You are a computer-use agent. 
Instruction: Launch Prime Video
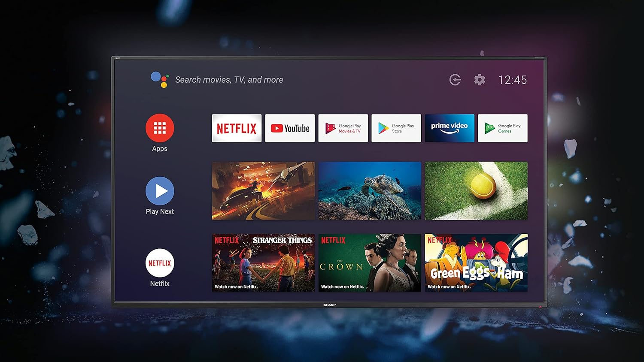(x=449, y=127)
